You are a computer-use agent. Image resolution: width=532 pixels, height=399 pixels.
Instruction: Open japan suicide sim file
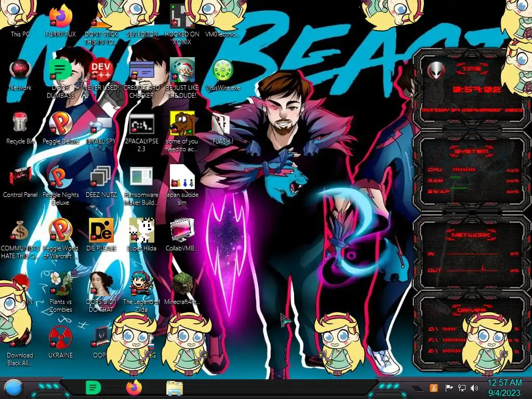point(182,185)
